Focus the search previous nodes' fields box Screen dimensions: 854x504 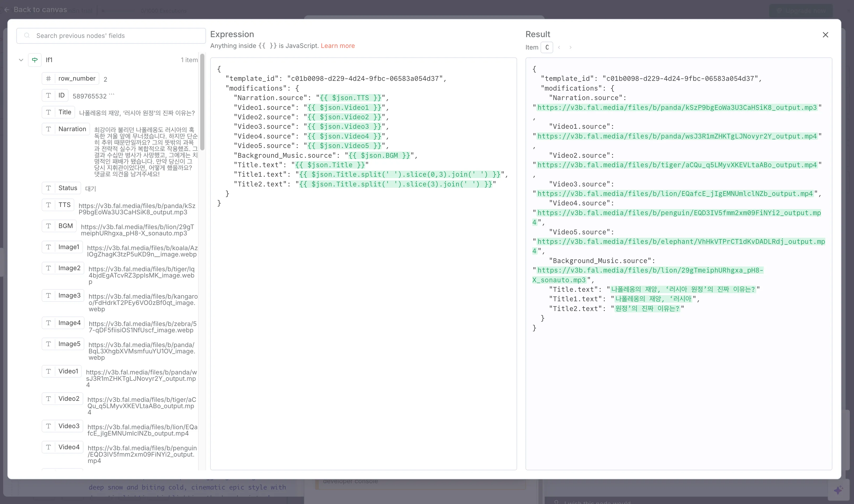click(115, 36)
